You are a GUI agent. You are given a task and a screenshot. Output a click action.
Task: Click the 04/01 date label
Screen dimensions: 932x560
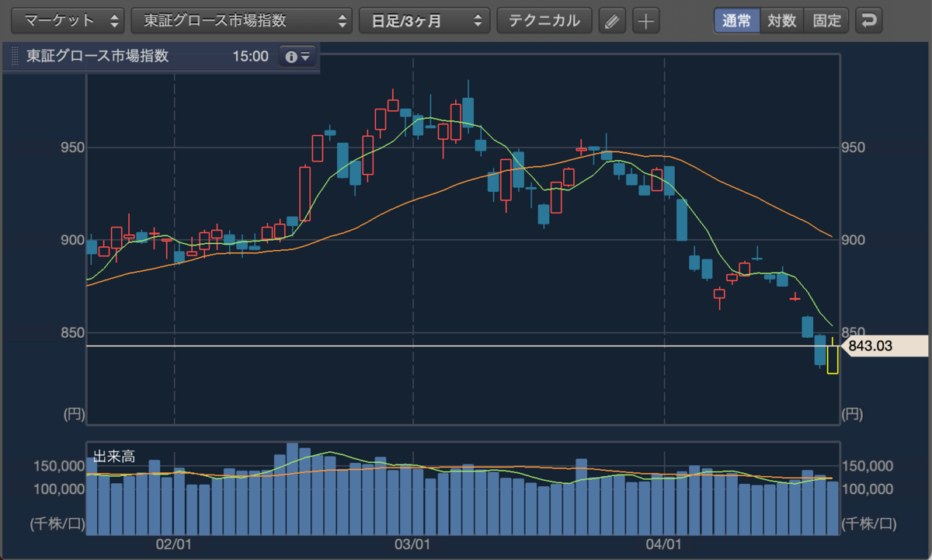coord(665,545)
